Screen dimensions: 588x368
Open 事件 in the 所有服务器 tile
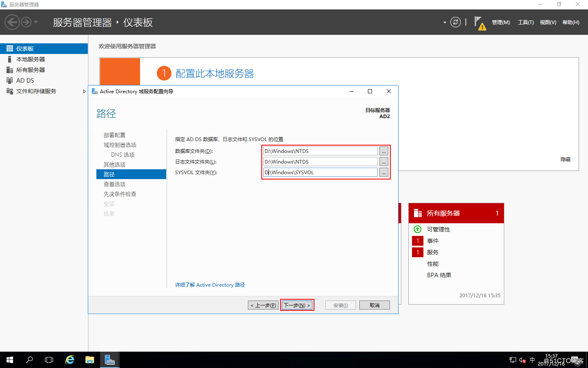coord(433,241)
